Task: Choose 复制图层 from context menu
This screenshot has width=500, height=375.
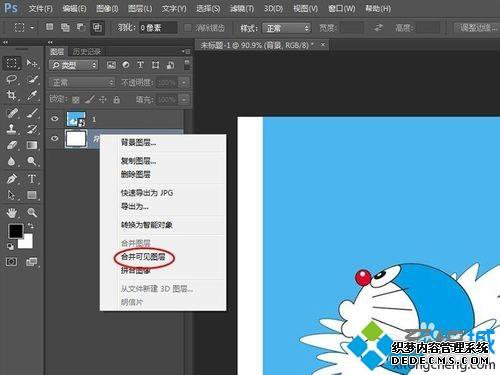Action: tap(138, 161)
